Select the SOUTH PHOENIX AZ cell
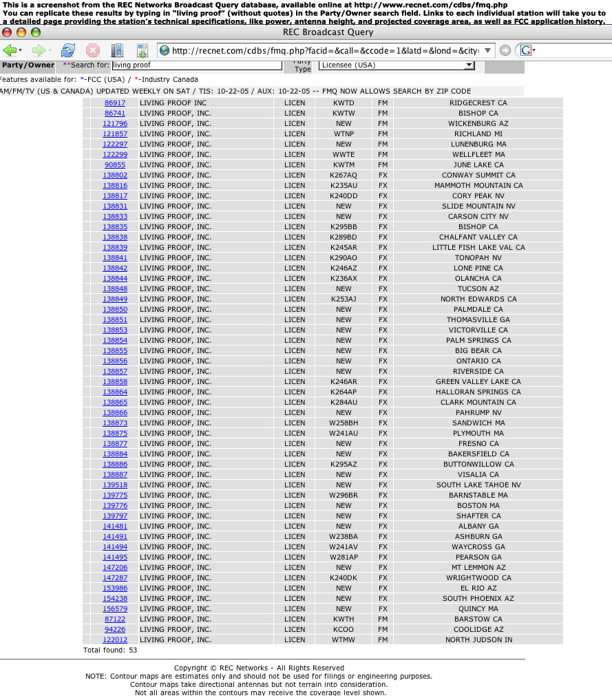 pos(478,599)
